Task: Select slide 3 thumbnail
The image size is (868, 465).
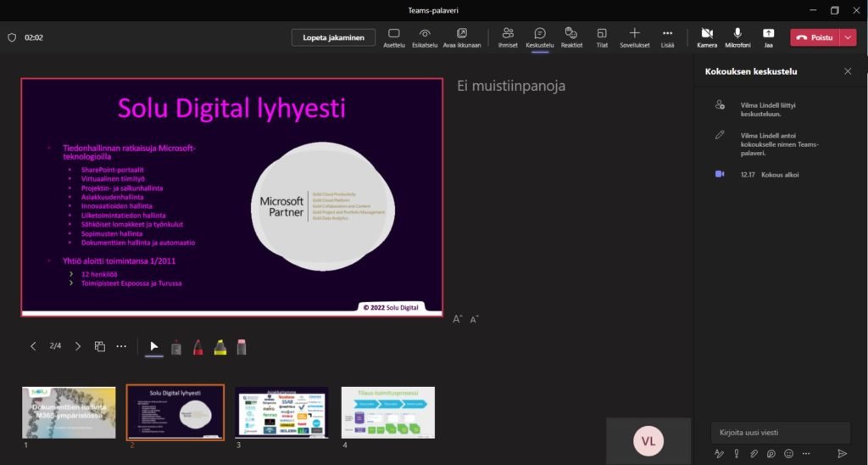Action: point(281,412)
